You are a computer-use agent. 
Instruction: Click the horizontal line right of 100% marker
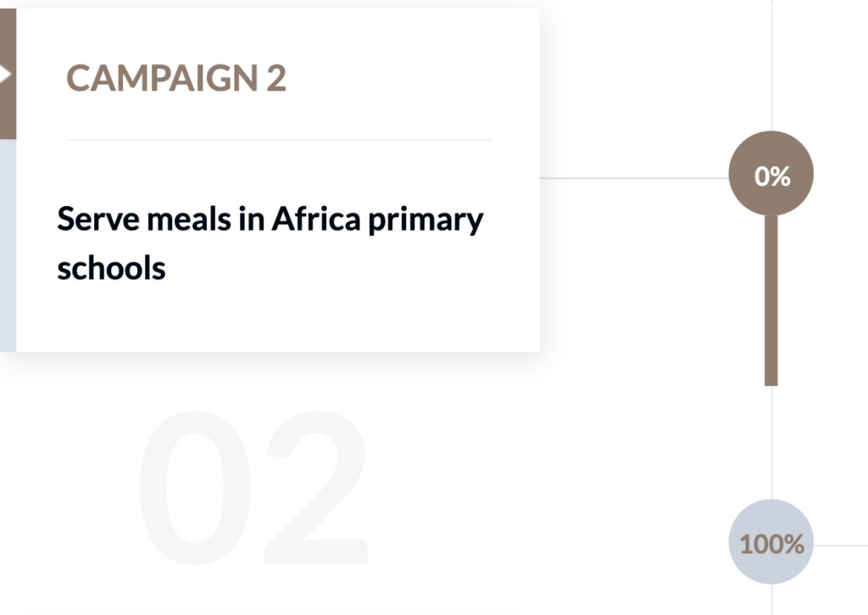pyautogui.click(x=841, y=545)
